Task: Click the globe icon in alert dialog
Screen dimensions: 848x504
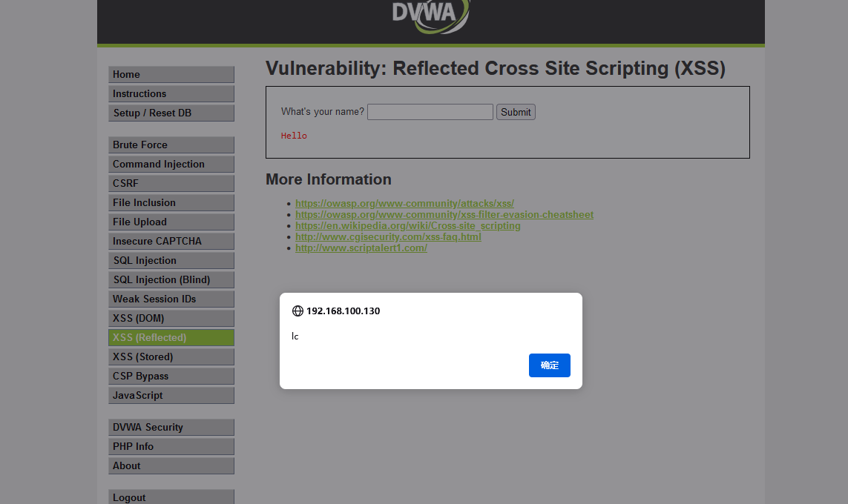Action: point(298,311)
